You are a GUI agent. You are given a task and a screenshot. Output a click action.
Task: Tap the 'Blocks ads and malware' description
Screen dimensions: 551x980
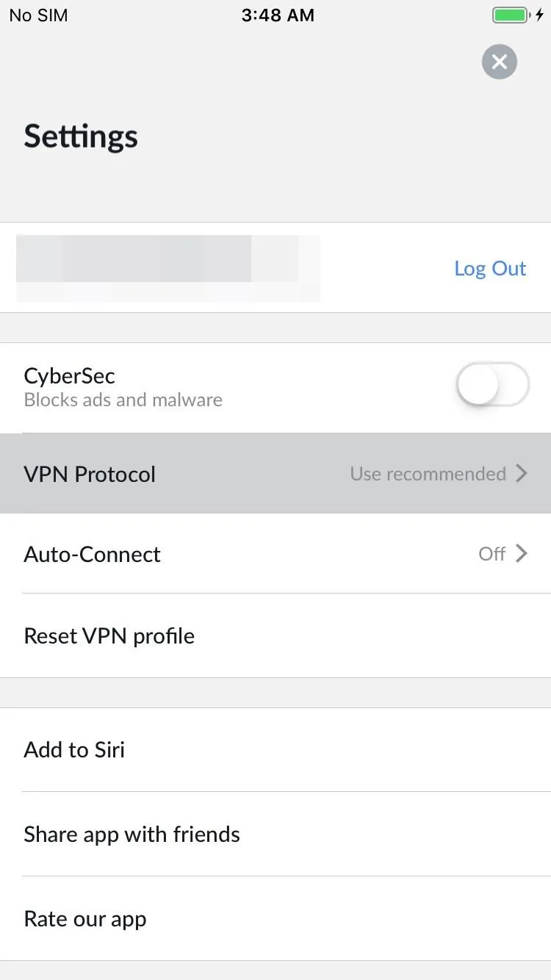point(123,400)
